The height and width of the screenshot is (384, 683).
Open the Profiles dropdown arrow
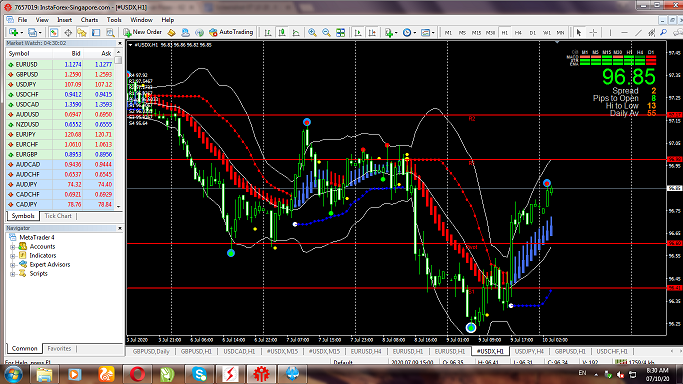(x=40, y=33)
